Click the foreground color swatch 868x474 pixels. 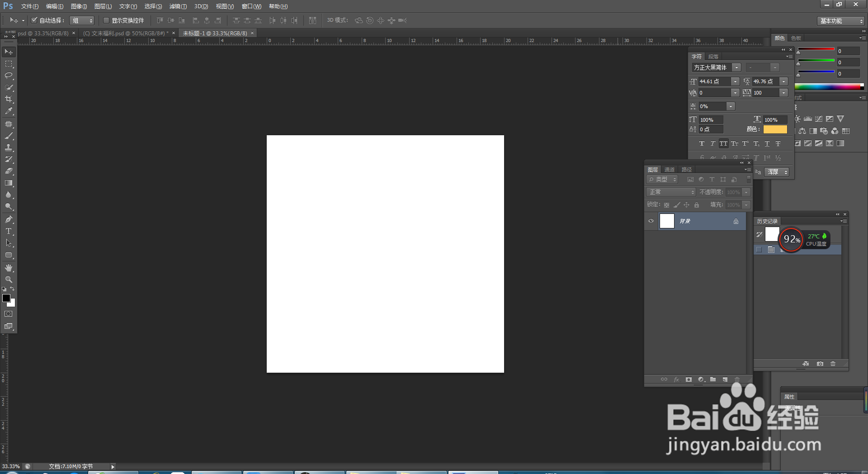pyautogui.click(x=6, y=298)
